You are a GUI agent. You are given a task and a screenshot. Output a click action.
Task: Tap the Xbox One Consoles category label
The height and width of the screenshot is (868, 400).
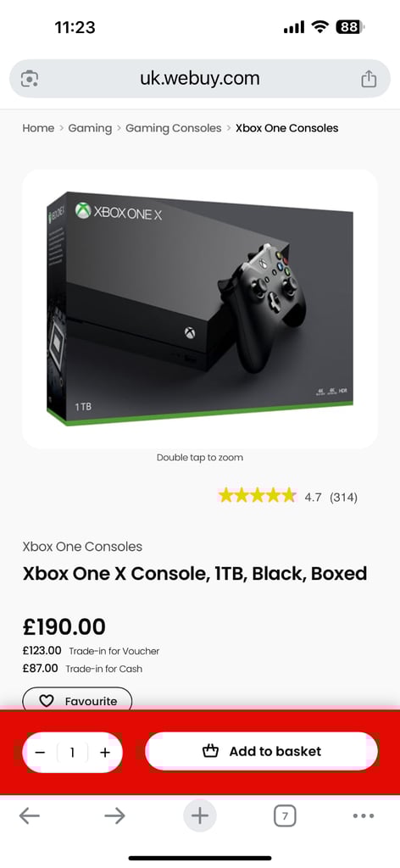click(82, 547)
